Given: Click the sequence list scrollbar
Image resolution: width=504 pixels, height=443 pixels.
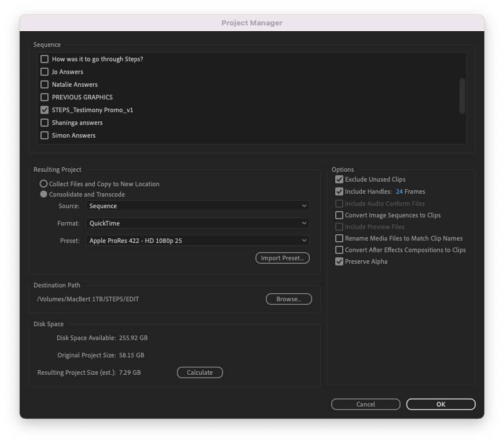Looking at the screenshot, I should pos(462,96).
